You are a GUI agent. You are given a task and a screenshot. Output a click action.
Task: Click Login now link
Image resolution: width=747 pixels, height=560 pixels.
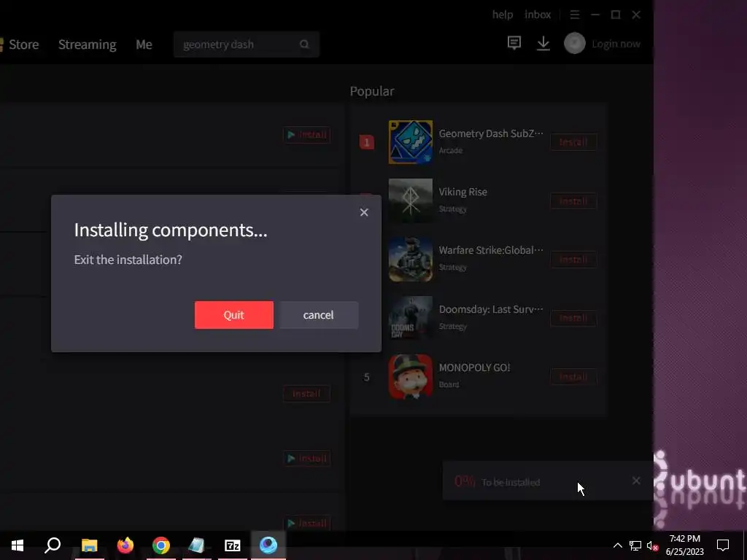pos(616,44)
